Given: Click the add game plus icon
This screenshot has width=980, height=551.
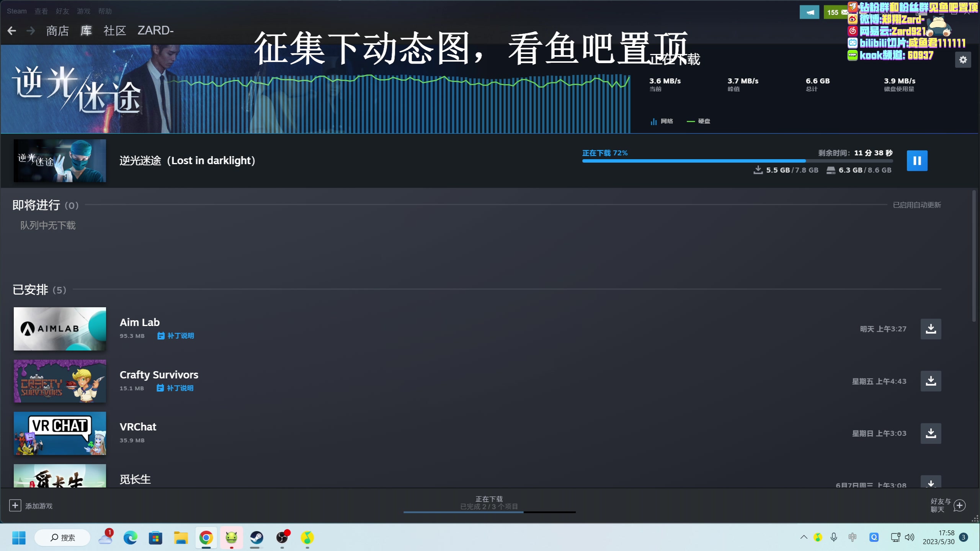Looking at the screenshot, I should (15, 505).
